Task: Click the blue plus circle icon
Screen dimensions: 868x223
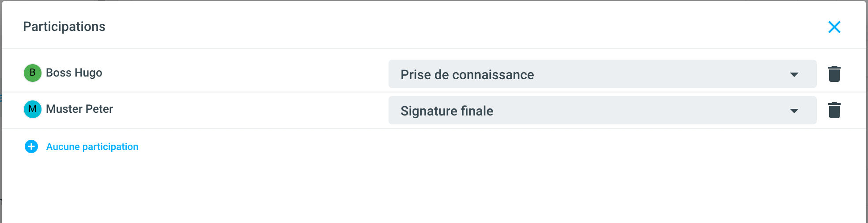Action: [x=31, y=146]
